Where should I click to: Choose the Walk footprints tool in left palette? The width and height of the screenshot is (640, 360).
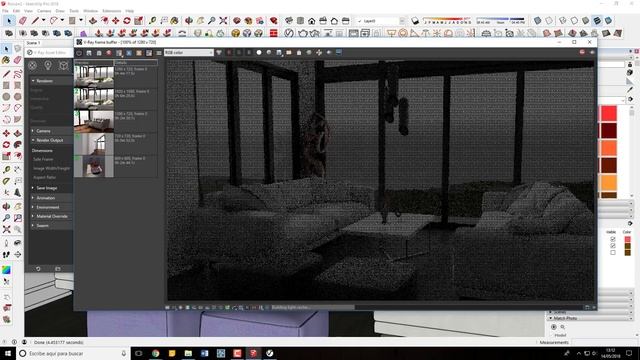point(6,254)
